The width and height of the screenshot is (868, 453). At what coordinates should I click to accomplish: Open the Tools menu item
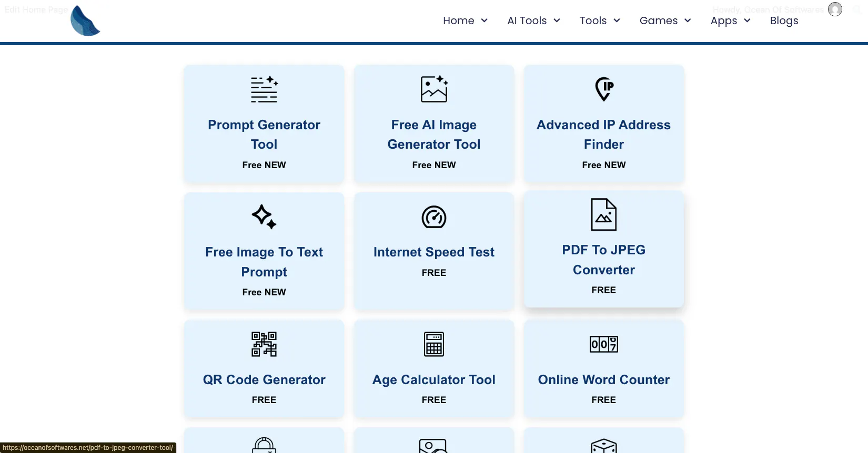pyautogui.click(x=593, y=20)
